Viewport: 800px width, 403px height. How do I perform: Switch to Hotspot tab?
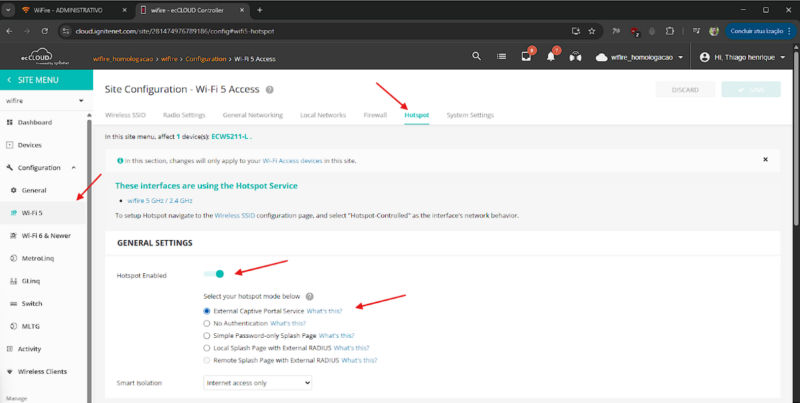[417, 115]
